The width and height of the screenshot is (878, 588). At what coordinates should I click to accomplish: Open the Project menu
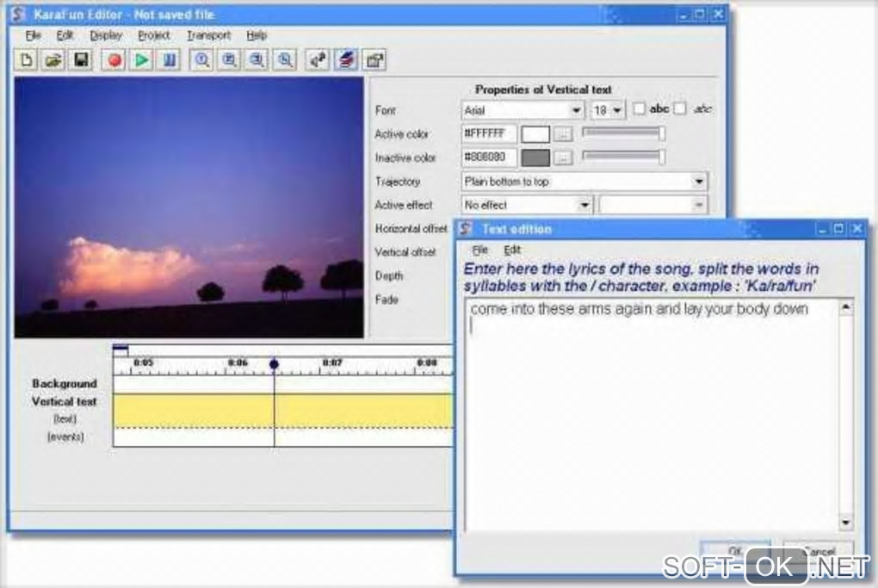154,35
